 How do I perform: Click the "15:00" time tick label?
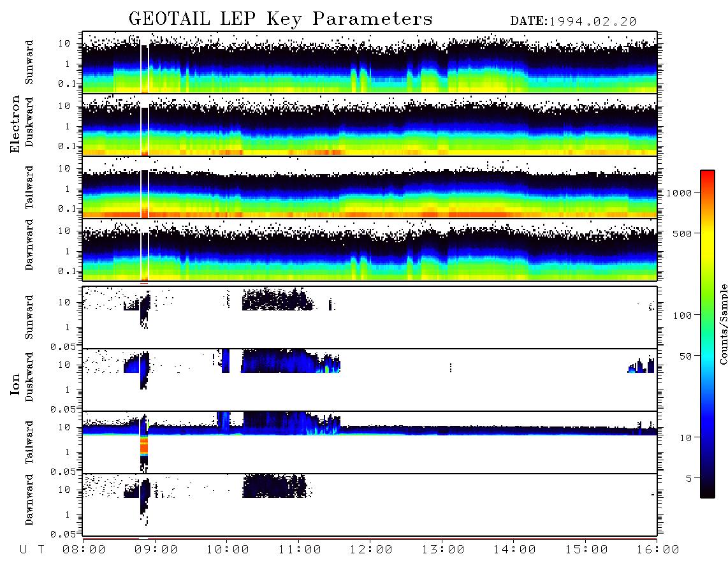586,550
